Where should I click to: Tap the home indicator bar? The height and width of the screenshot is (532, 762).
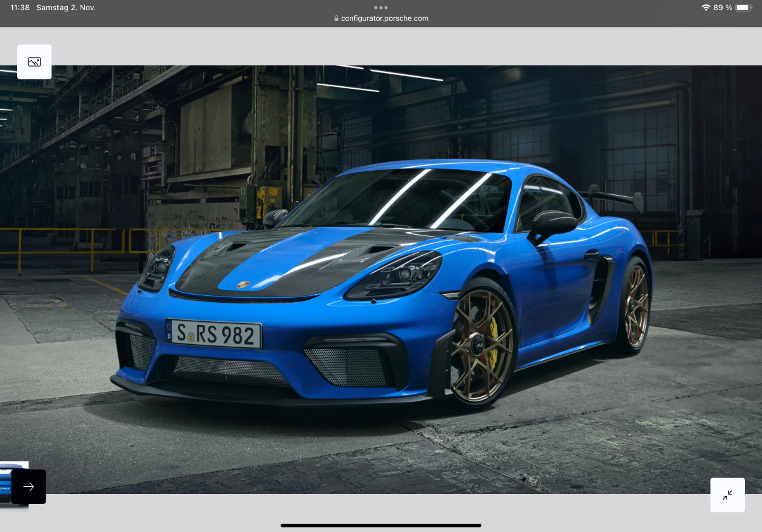[381, 525]
